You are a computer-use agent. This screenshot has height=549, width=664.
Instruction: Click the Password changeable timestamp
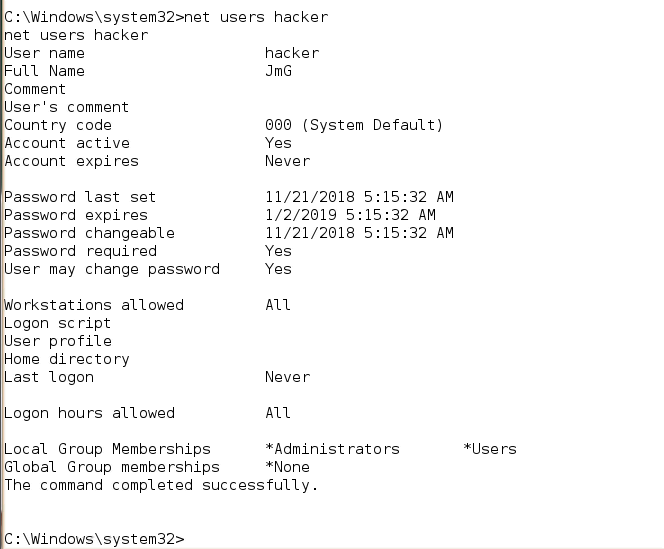point(359,233)
